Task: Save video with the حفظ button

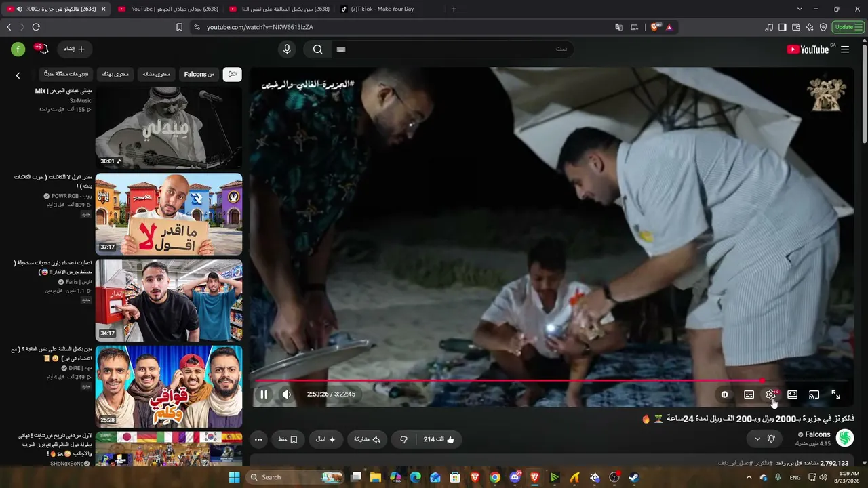Action: 288,439
